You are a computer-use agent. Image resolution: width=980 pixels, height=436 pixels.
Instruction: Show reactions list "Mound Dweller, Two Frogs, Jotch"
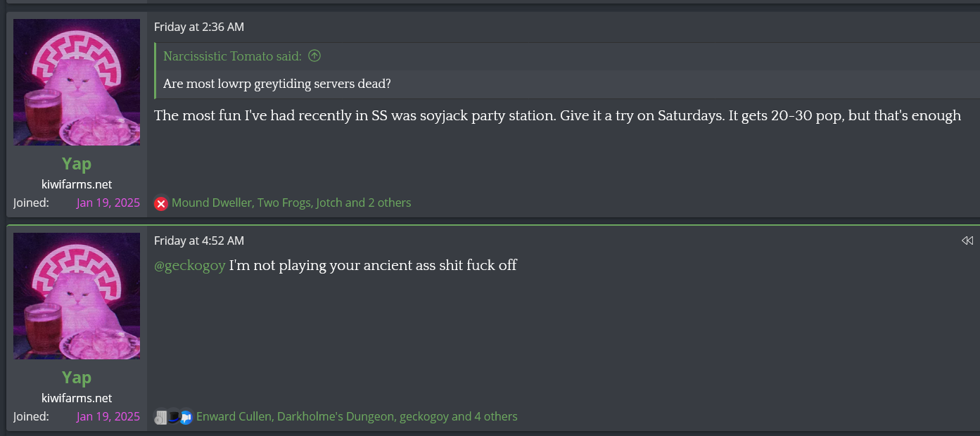pos(291,203)
